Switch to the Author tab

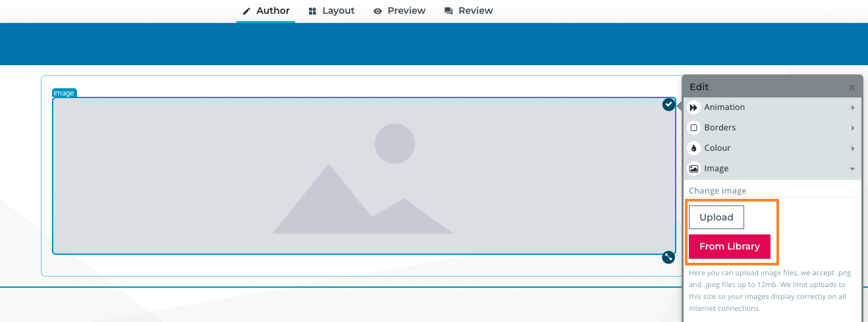click(266, 11)
